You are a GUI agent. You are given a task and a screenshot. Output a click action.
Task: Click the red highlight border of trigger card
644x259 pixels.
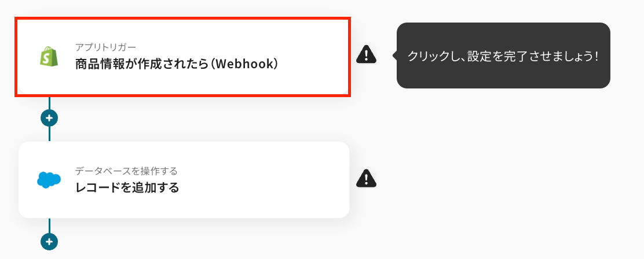(x=183, y=18)
